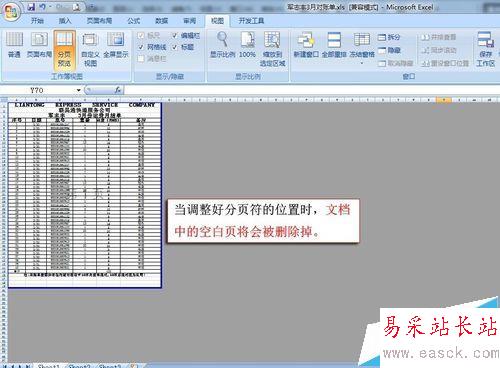Click 保存工作区 save workspace icon

click(485, 49)
